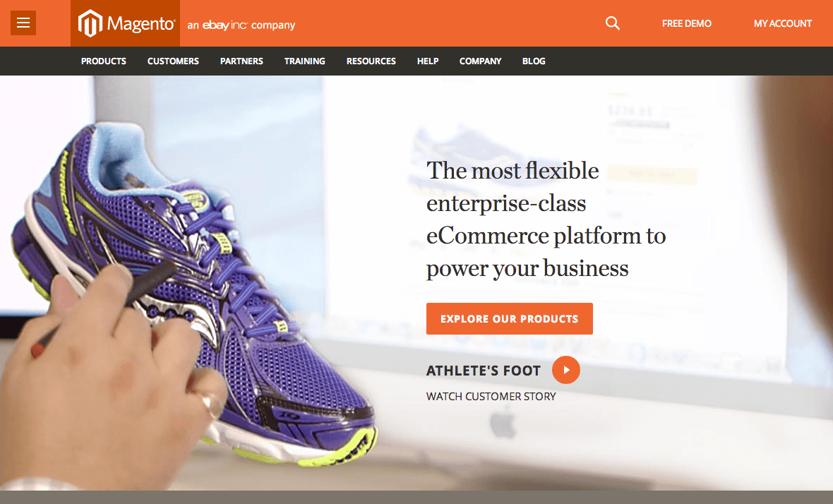Click the hero headline text
The image size is (833, 504).
click(546, 219)
